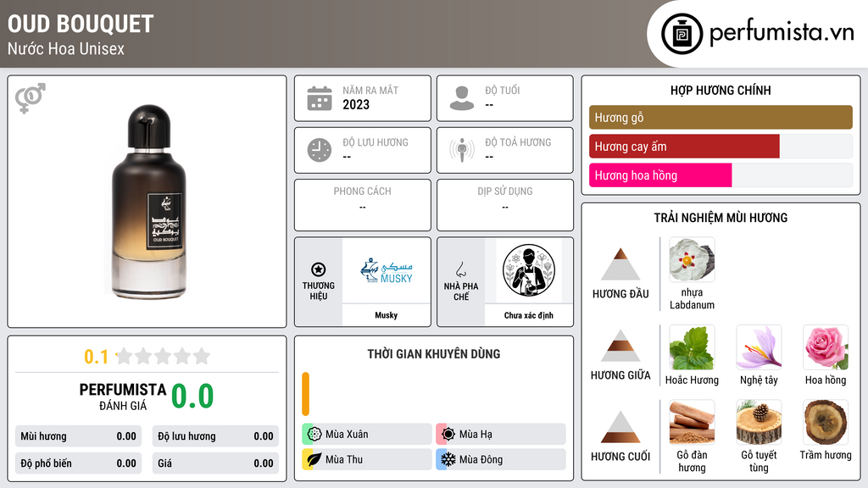Click the Hương gỗ accord bar
The height and width of the screenshot is (488, 868).
(721, 117)
